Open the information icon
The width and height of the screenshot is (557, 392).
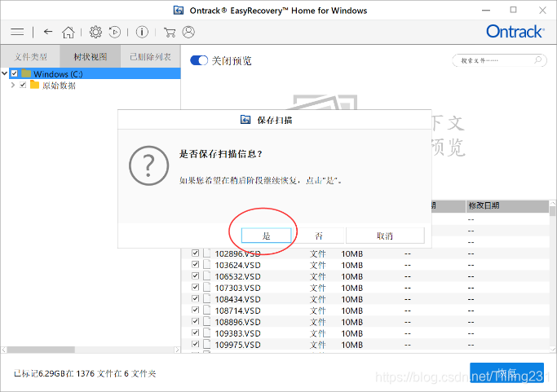tap(142, 32)
